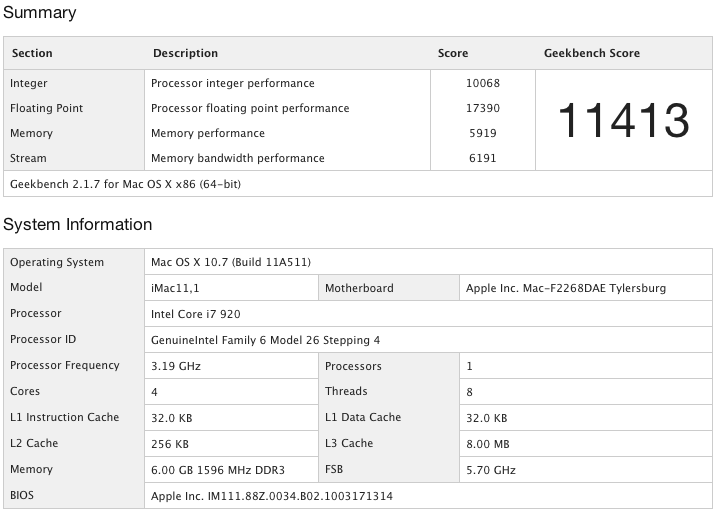The height and width of the screenshot is (514, 720).
Task: Click the Geekbench 2.1.7 version text
Action: pyautogui.click(x=125, y=184)
